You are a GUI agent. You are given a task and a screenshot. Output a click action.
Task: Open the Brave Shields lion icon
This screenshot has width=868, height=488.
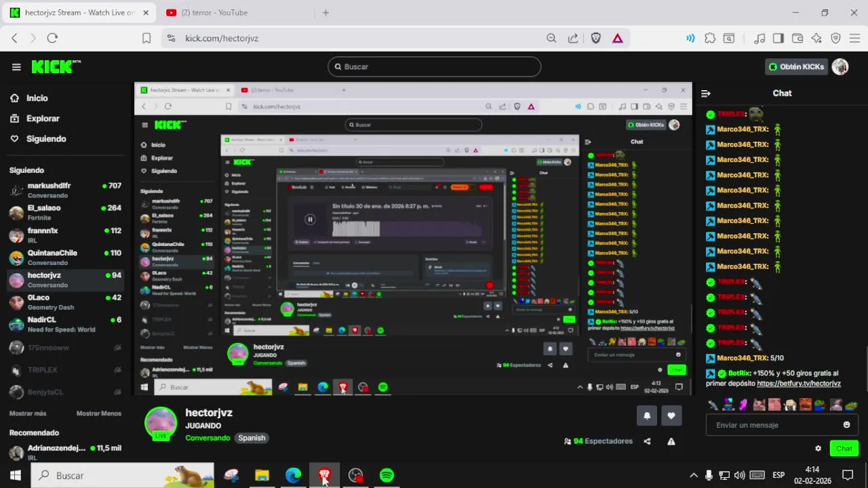(x=596, y=39)
